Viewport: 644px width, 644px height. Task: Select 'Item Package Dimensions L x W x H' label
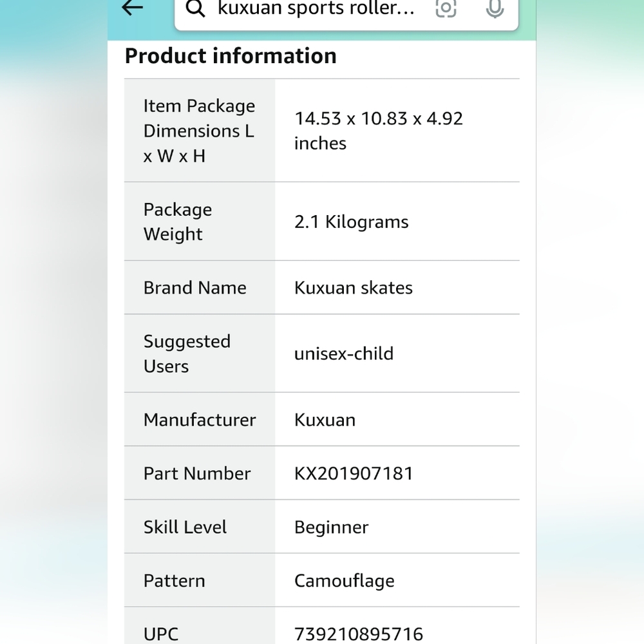199,131
